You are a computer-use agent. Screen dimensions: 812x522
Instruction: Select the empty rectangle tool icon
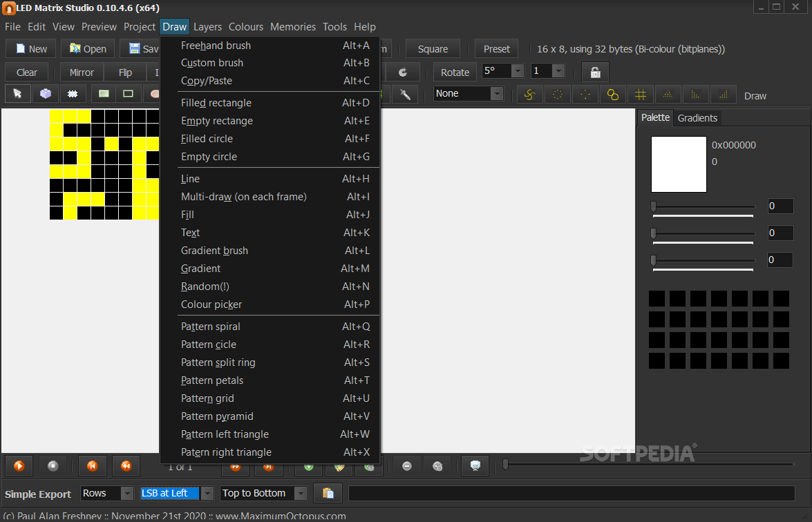click(x=128, y=94)
